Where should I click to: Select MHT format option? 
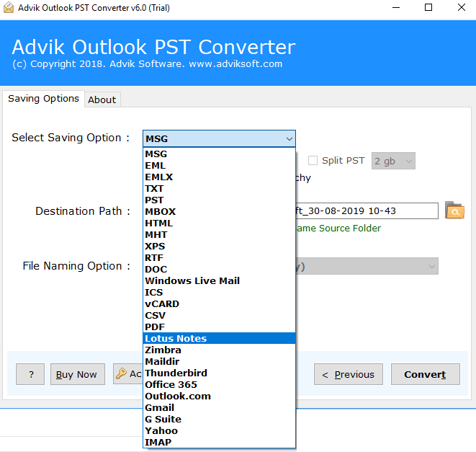click(219, 235)
